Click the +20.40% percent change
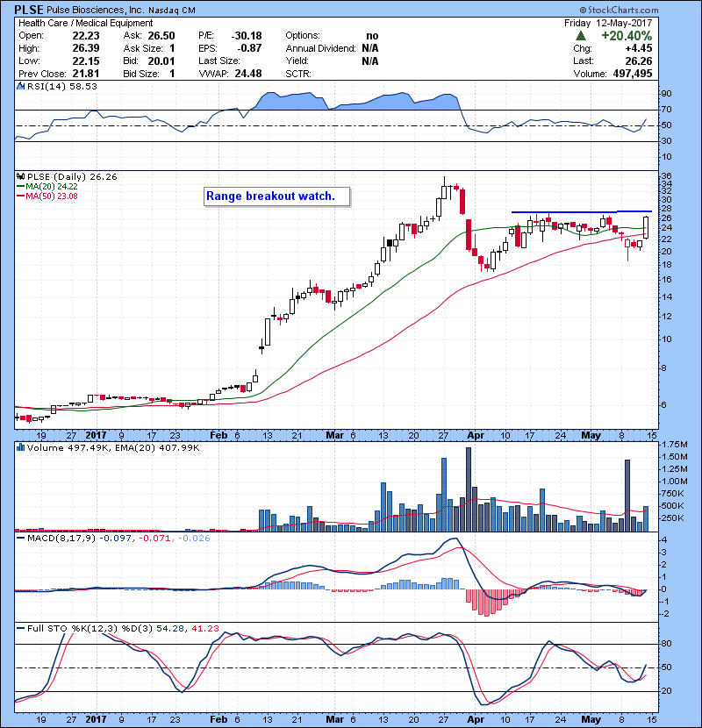702x728 pixels. 627,36
